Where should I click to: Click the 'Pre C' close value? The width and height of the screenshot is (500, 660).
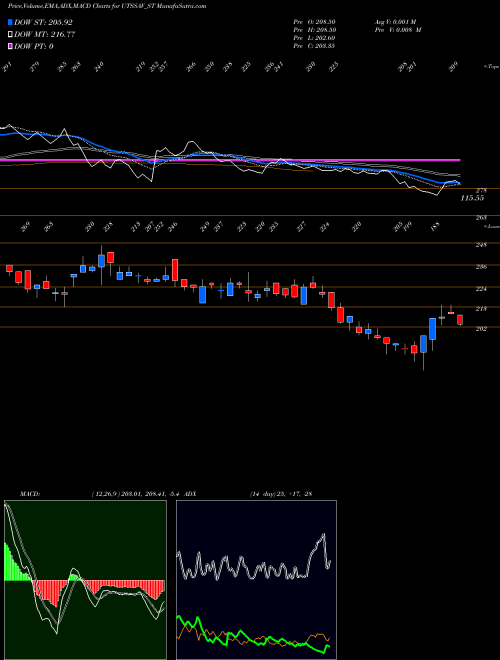pyautogui.click(x=314, y=46)
